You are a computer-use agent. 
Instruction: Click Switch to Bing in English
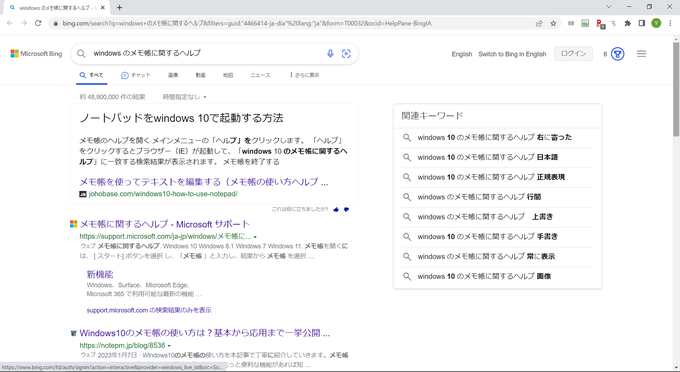coord(512,54)
